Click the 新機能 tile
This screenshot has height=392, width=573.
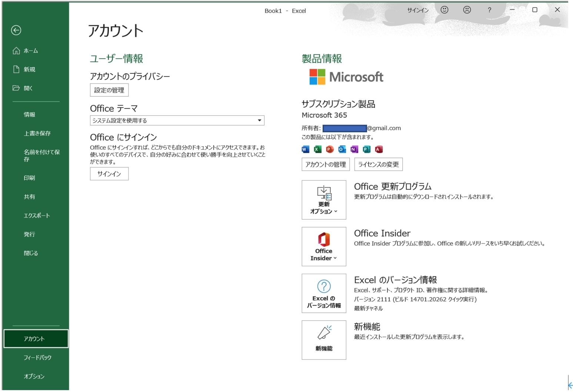tap(324, 340)
